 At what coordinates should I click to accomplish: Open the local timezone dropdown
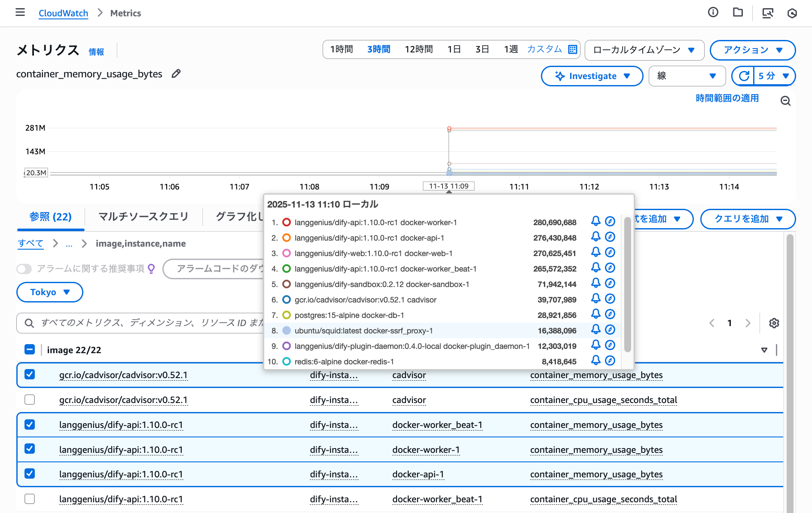[x=644, y=50]
